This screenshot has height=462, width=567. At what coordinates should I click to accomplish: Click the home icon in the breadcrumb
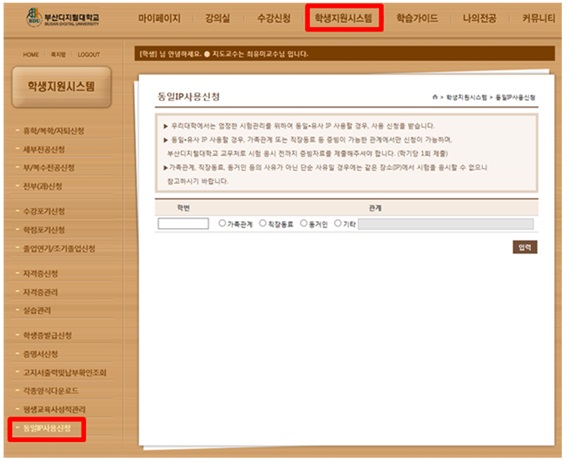[x=435, y=97]
